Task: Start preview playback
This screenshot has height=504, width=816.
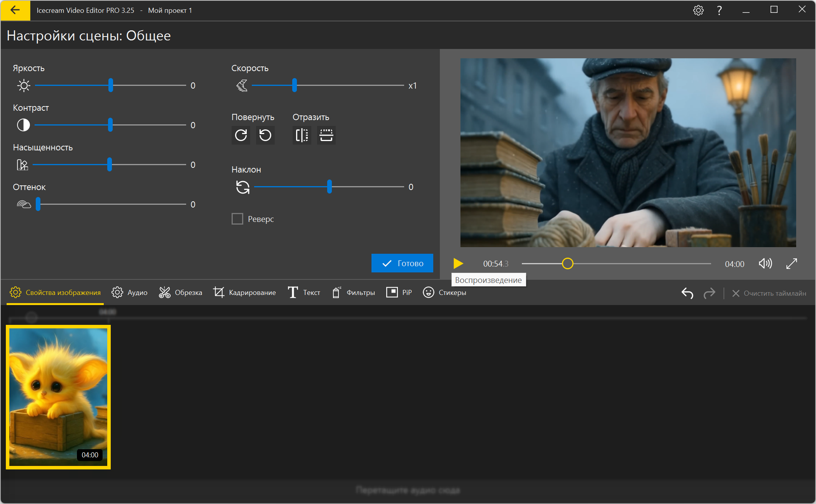Action: click(458, 264)
